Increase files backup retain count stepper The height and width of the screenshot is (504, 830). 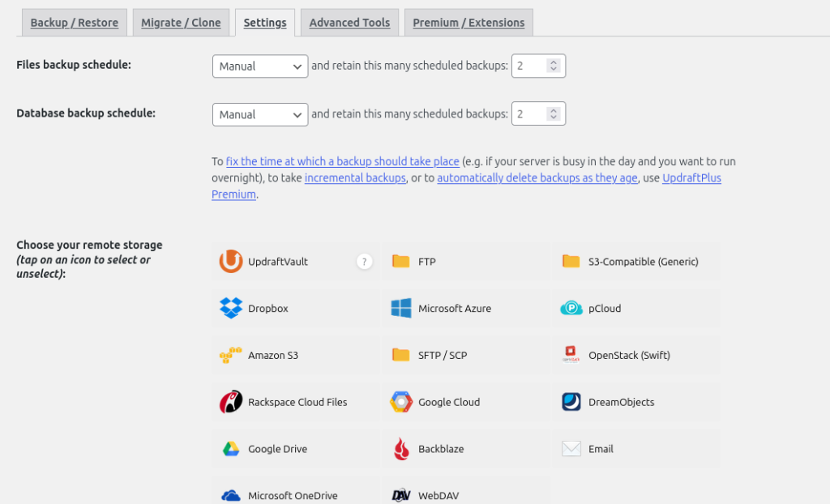(x=554, y=62)
